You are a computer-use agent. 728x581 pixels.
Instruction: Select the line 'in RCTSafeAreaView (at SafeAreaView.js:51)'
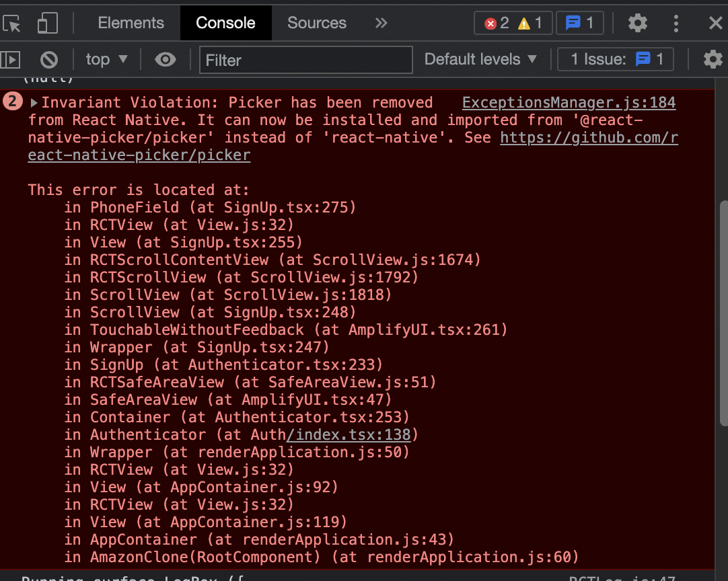pyautogui.click(x=250, y=383)
